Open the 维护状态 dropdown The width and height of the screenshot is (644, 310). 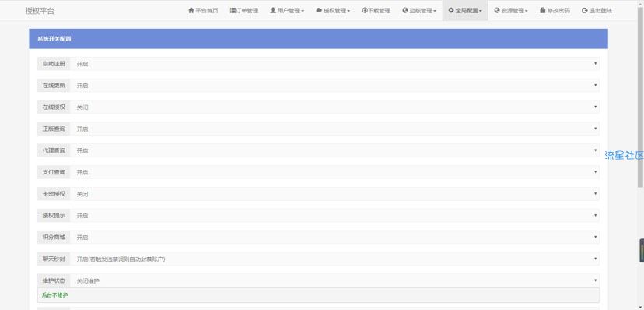[x=334, y=280]
